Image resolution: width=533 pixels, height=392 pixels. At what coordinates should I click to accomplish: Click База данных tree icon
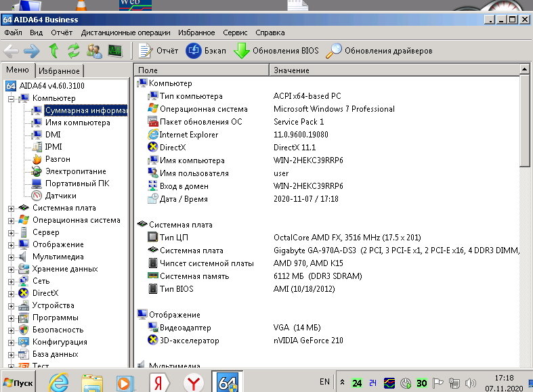pyautogui.click(x=24, y=354)
